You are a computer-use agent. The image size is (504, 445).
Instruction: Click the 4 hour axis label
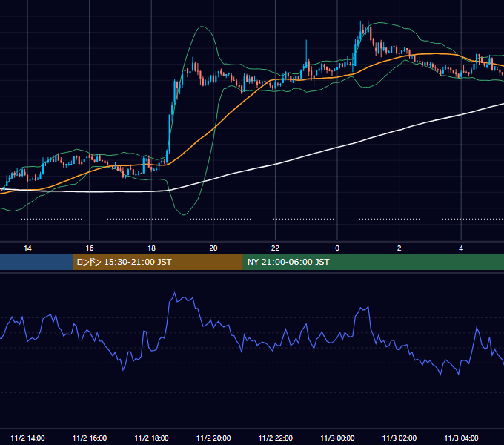tap(461, 248)
